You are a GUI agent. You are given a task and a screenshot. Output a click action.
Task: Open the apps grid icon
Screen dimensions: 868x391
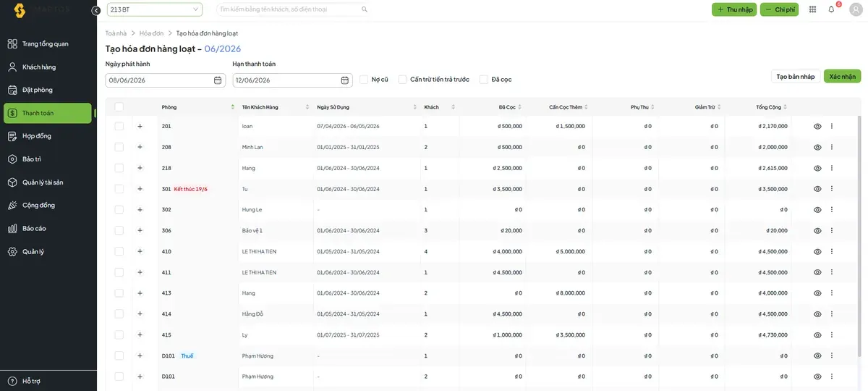pyautogui.click(x=812, y=9)
